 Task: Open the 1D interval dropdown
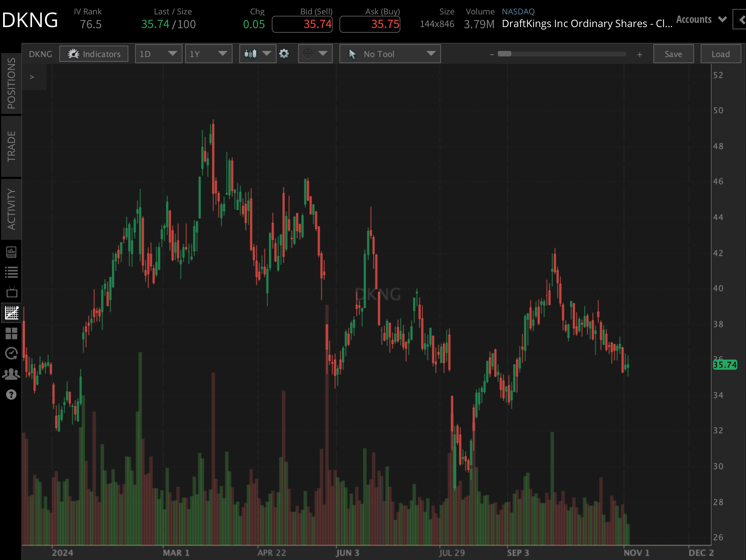tap(158, 54)
